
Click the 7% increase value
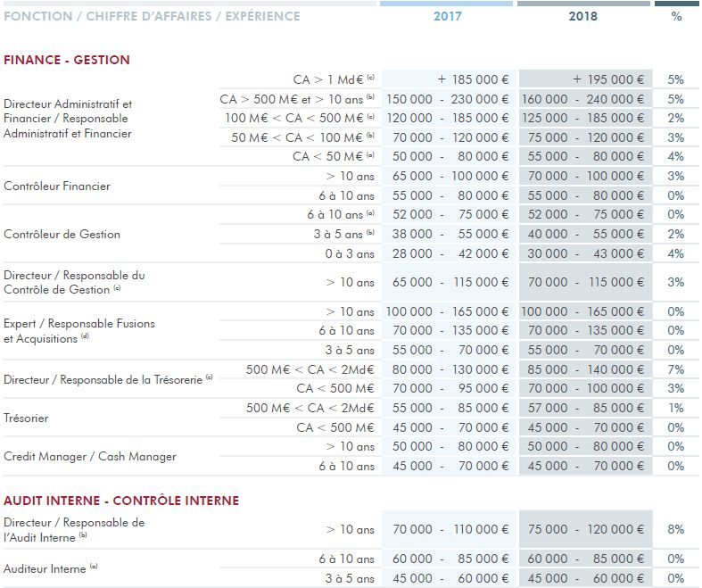675,369
